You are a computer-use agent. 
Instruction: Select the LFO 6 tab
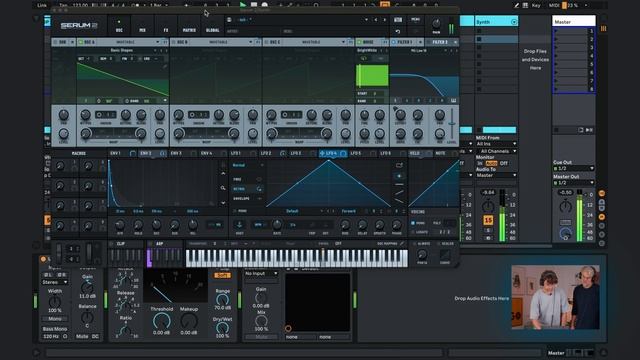386,153
